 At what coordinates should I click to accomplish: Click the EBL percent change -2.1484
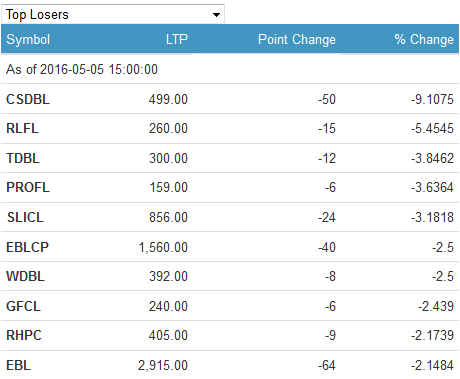432,365
